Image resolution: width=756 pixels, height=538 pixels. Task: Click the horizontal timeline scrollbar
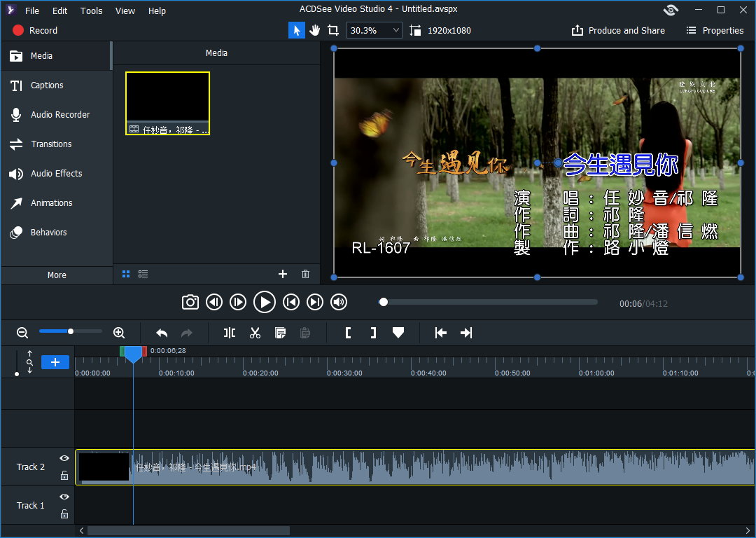(x=188, y=531)
